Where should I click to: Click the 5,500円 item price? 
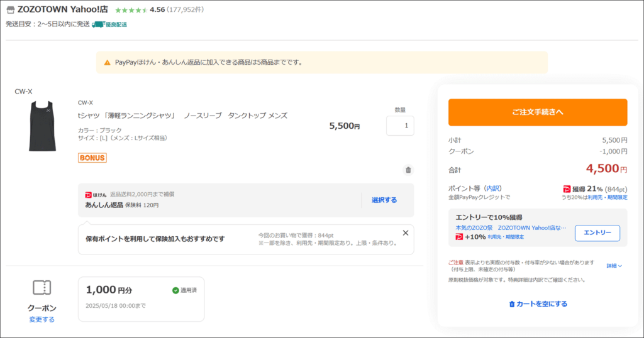pos(344,126)
